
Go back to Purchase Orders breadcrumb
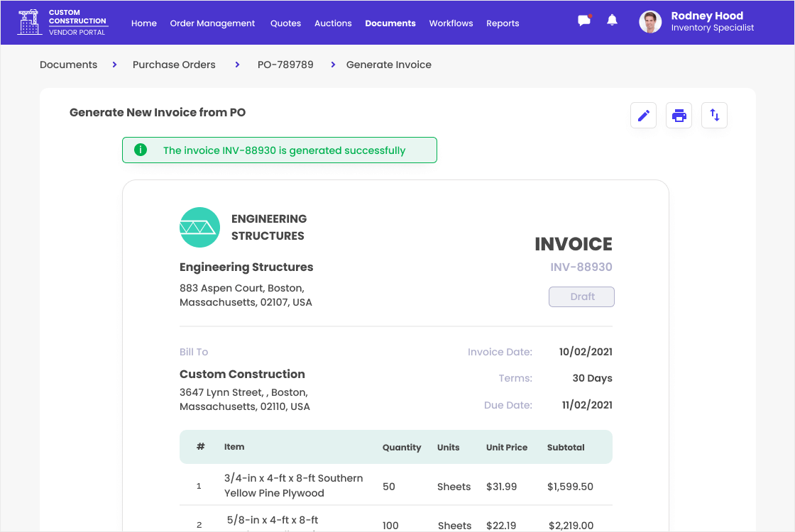point(174,65)
